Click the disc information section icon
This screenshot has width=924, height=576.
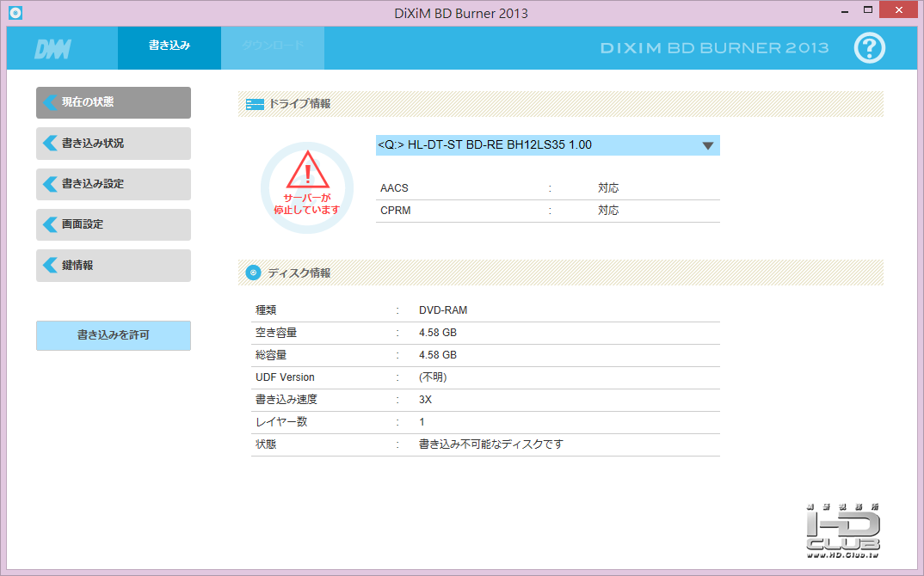(x=254, y=273)
